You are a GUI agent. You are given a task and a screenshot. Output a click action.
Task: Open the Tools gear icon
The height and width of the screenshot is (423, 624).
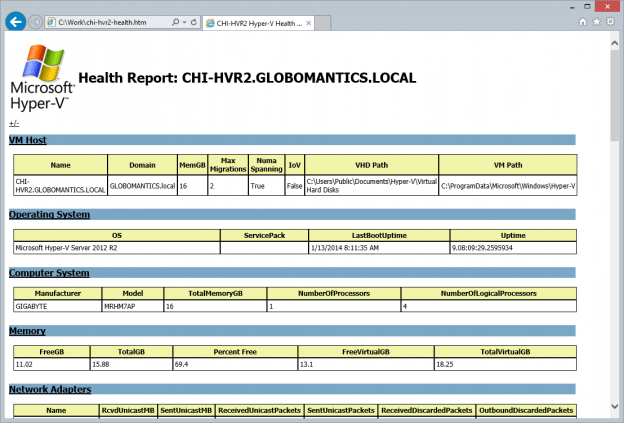click(x=610, y=21)
